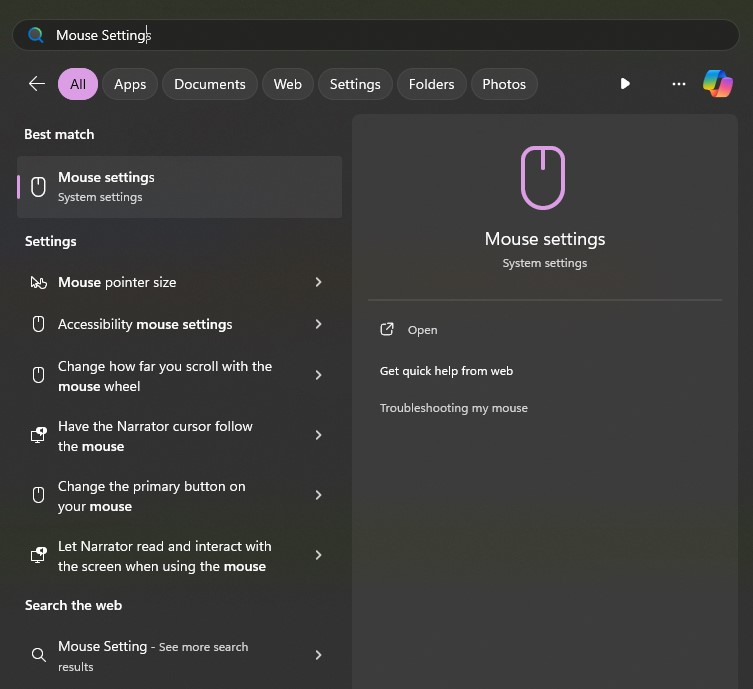Open the three-dots options menu
753x689 pixels.
coord(679,84)
